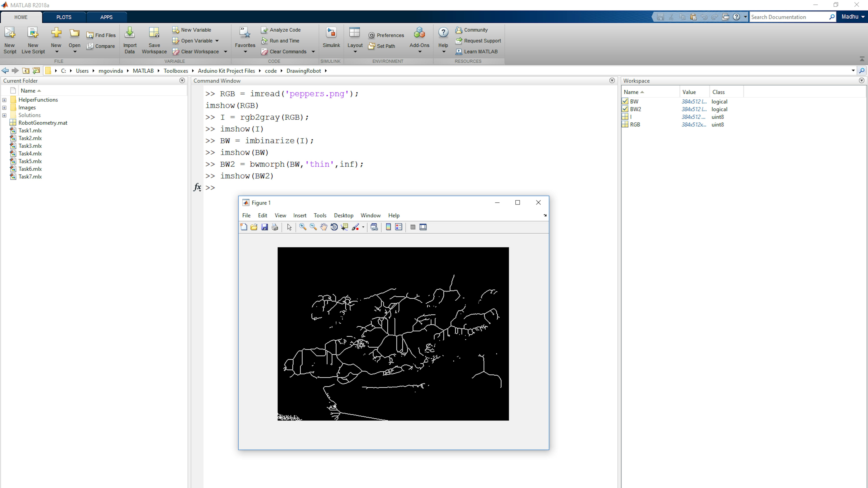Screen dimensions: 868x488
Task: Click the Analyze Code button
Action: tap(281, 30)
